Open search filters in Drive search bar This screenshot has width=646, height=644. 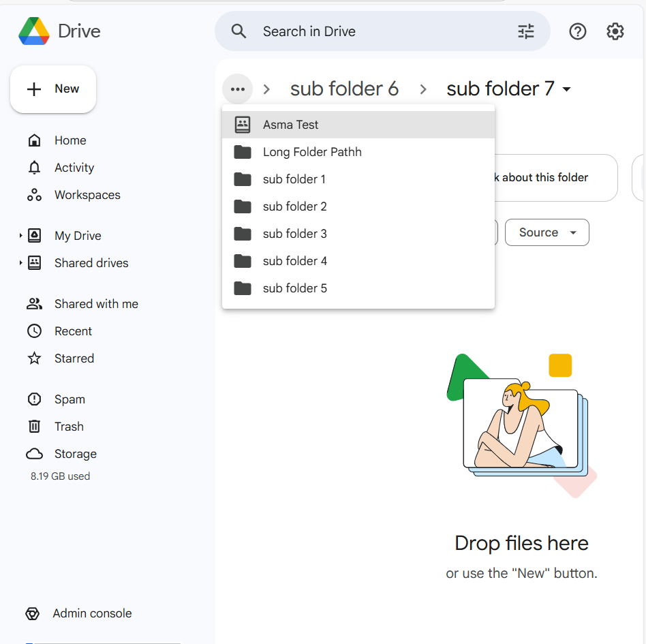(525, 31)
